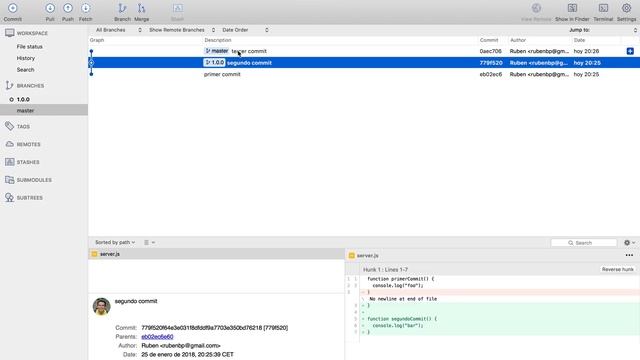Viewport: 640px width, 360px height.
Task: Select the primer commit row
Action: click(364, 74)
